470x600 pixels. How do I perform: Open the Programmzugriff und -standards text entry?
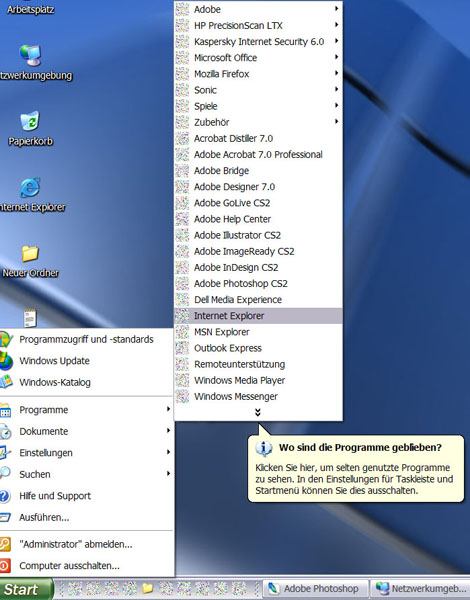[86, 339]
